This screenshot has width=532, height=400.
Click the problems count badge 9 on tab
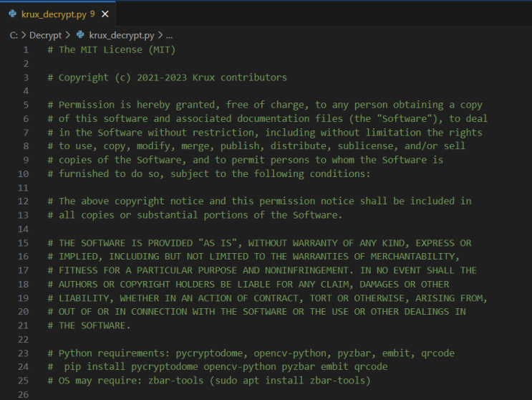tap(92, 14)
